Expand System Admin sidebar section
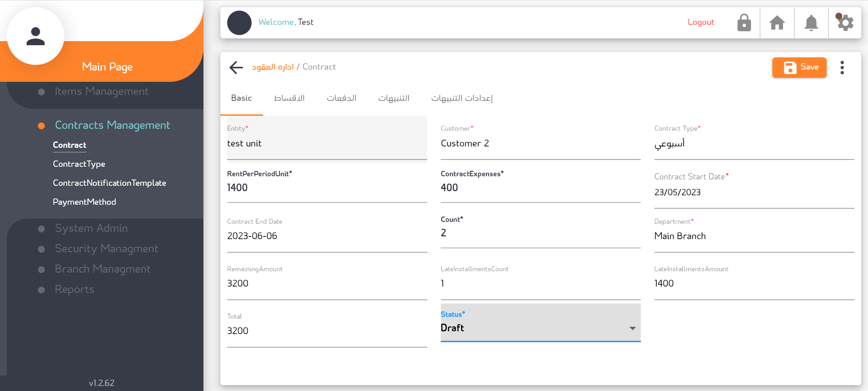Screen dimensions: 868x391 [x=91, y=228]
